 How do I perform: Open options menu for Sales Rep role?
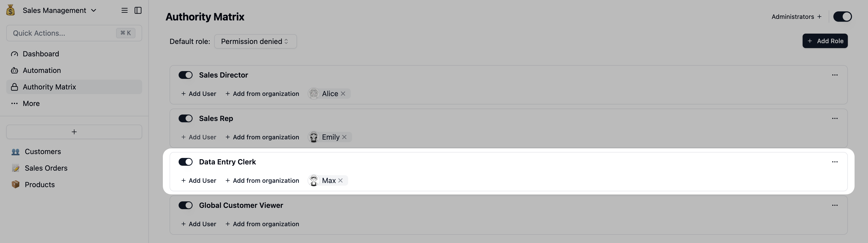pyautogui.click(x=835, y=118)
